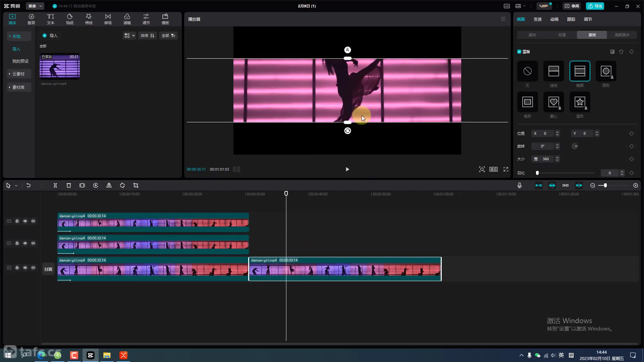Mute the main 封面 track audio

(33, 268)
